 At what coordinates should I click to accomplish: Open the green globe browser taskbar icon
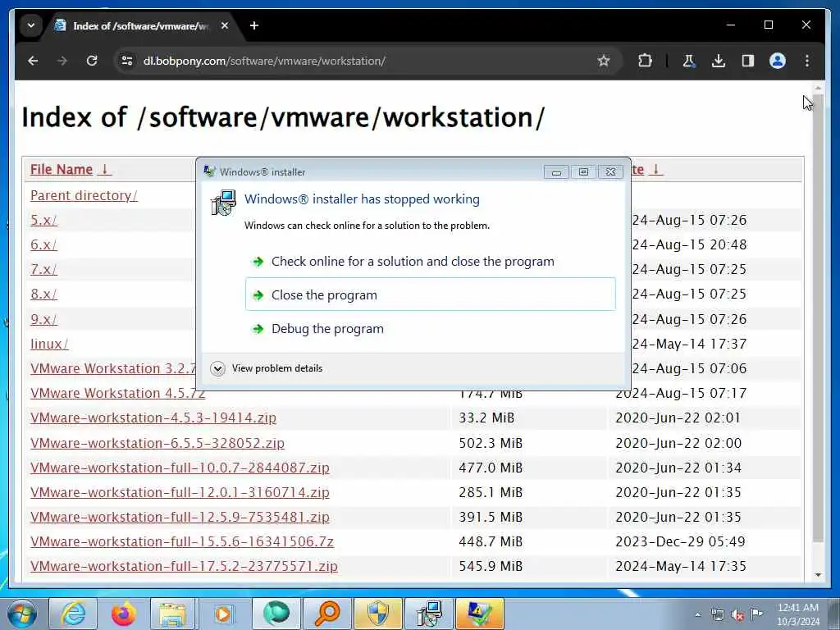point(276,614)
